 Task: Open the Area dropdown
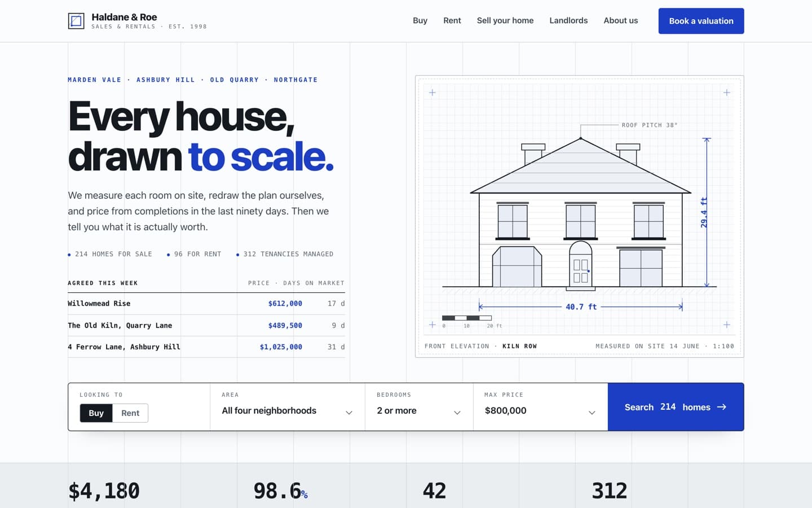(x=288, y=407)
